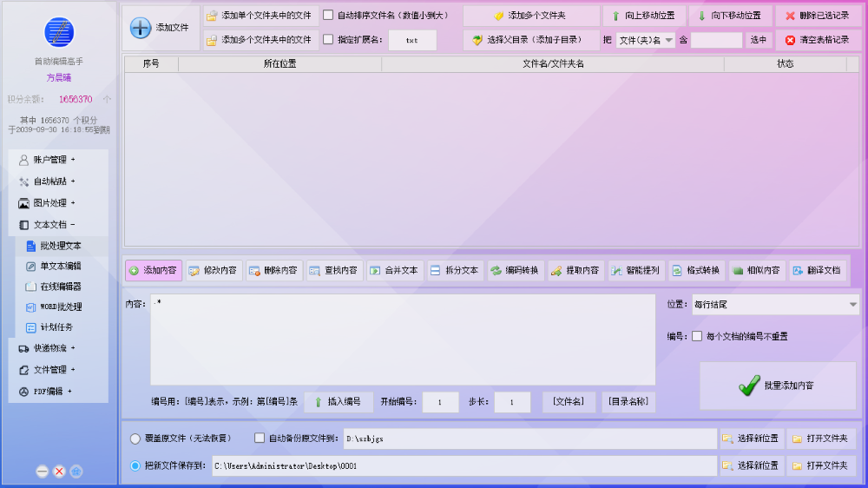Image resolution: width=868 pixels, height=488 pixels.
Task: Click the 删除已选记录 red X icon
Action: [790, 16]
